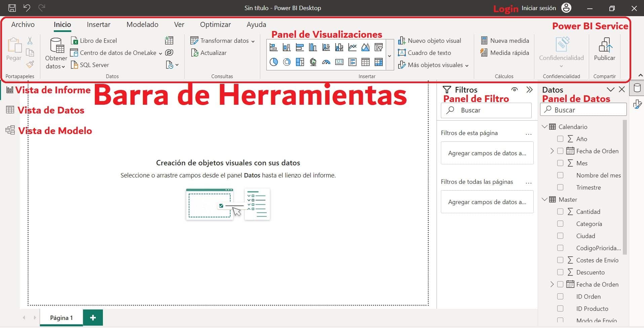Select the Insertar ribbon tab
The image size is (644, 328).
[99, 25]
